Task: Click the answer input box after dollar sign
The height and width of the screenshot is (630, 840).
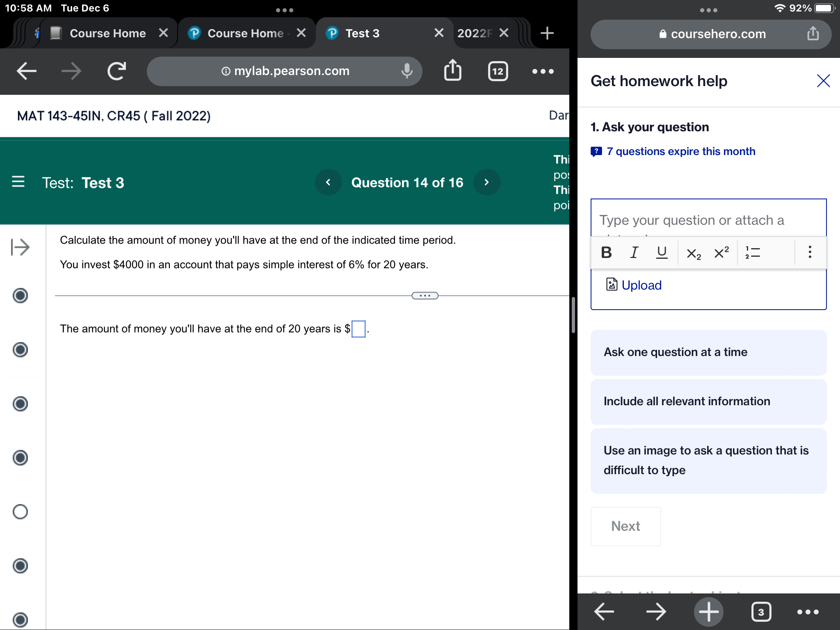Action: pyautogui.click(x=358, y=329)
